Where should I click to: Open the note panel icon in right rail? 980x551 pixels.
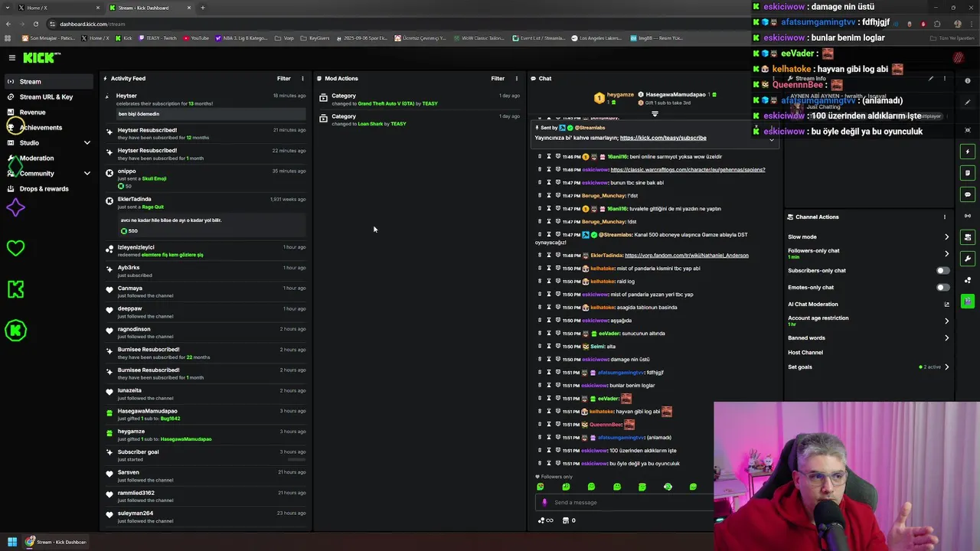[x=968, y=173]
